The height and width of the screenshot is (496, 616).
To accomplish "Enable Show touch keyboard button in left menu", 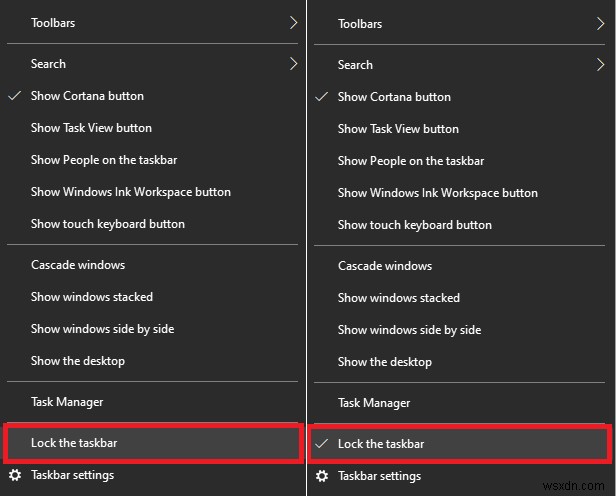I will [108, 224].
